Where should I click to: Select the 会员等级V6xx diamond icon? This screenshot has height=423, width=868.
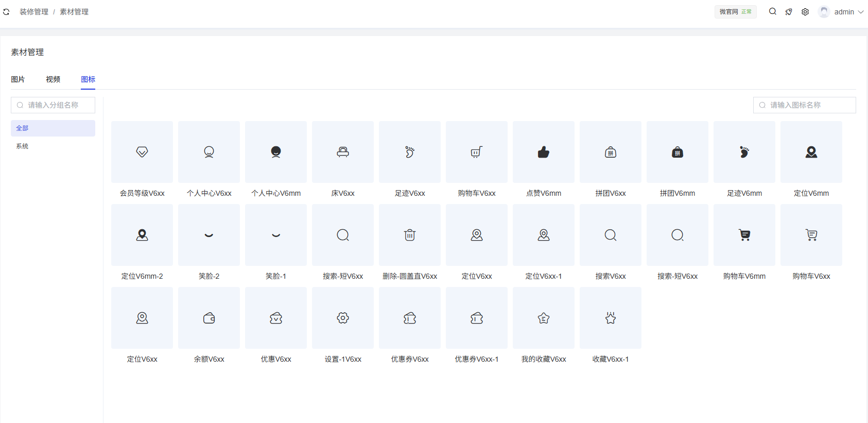(142, 152)
